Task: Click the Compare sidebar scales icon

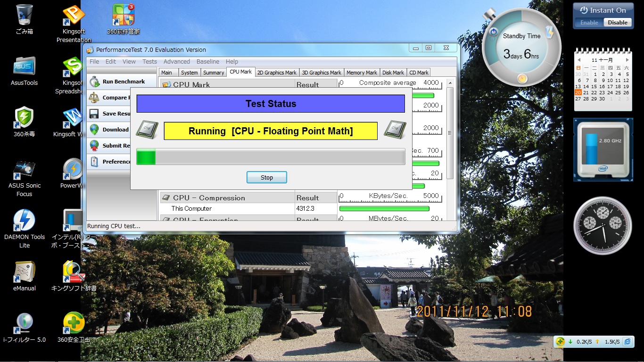Action: pos(94,98)
